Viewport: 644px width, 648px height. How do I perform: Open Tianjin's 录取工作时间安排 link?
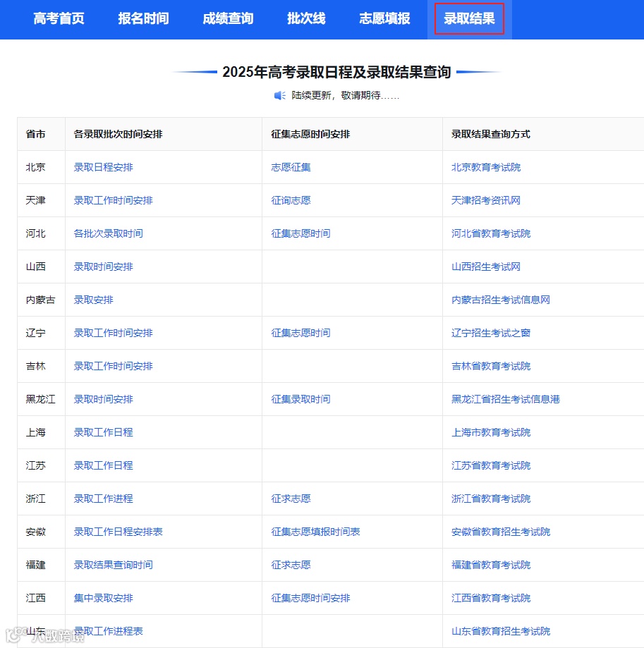pos(114,200)
